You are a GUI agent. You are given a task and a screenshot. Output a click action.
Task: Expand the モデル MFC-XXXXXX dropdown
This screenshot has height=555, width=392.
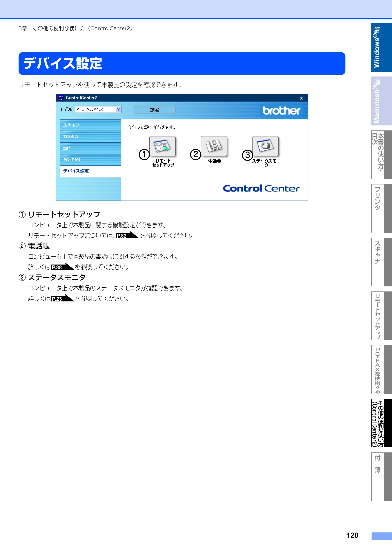click(118, 110)
